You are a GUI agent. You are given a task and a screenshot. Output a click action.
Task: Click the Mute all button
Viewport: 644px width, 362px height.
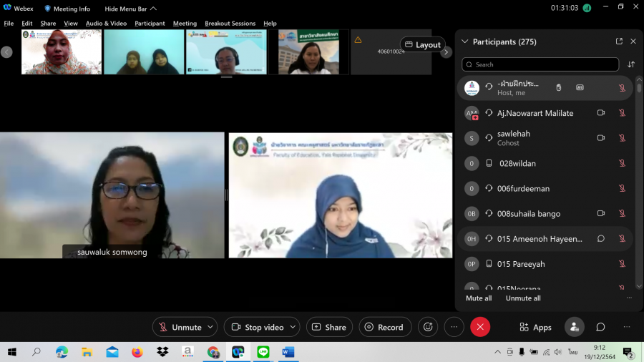(x=479, y=298)
